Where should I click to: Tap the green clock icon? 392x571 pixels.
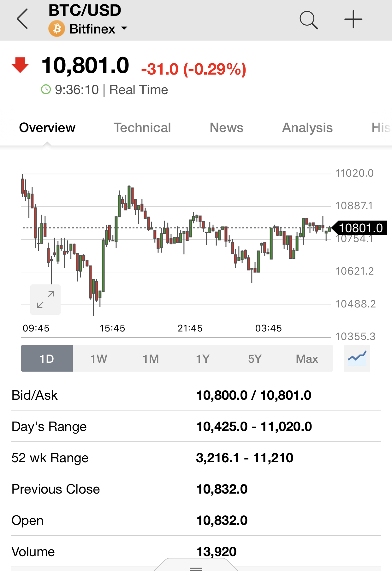click(x=46, y=90)
